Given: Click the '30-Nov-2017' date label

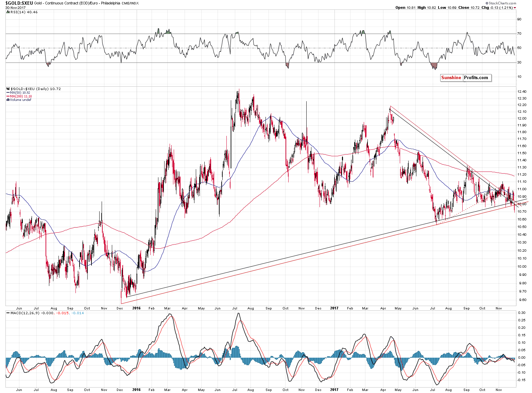Looking at the screenshot, I should (x=15, y=7).
